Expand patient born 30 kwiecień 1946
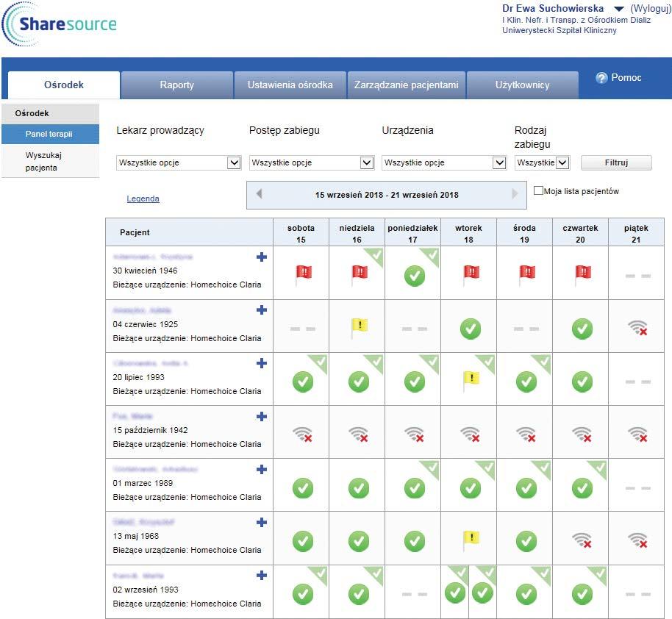672x619 pixels. pos(262,257)
